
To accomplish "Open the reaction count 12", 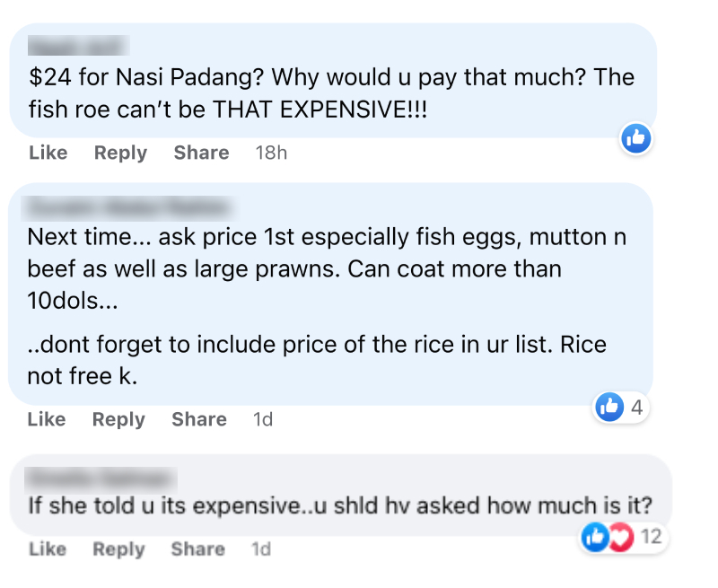I will [652, 536].
